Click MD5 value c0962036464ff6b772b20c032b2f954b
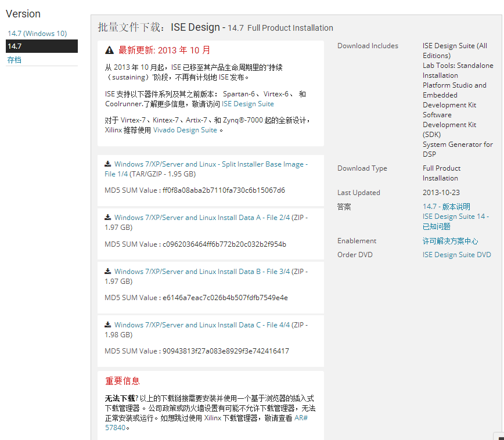The image size is (504, 440). click(x=224, y=244)
